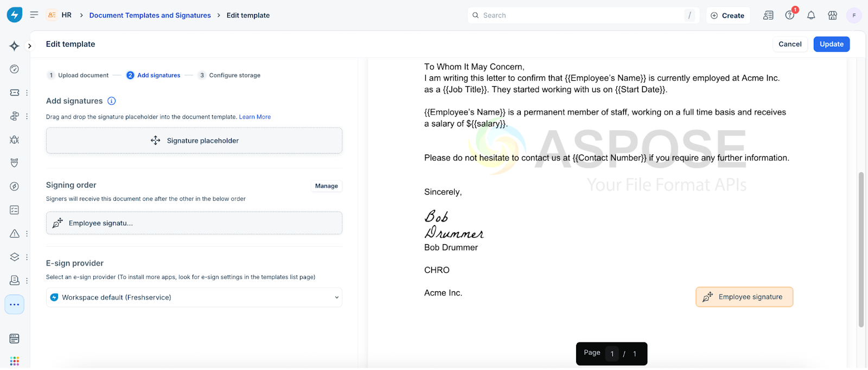Click the Freshservice lightning logo
Screen dimensions: 868x370
[15, 15]
